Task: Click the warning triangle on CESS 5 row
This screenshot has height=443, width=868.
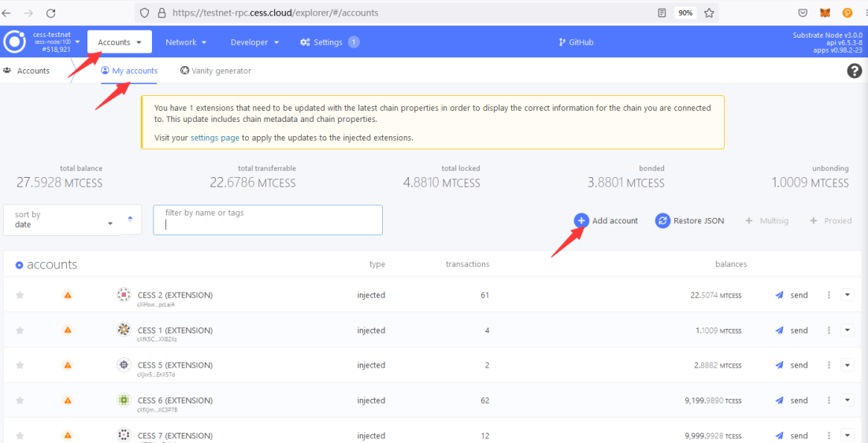Action: (x=68, y=366)
